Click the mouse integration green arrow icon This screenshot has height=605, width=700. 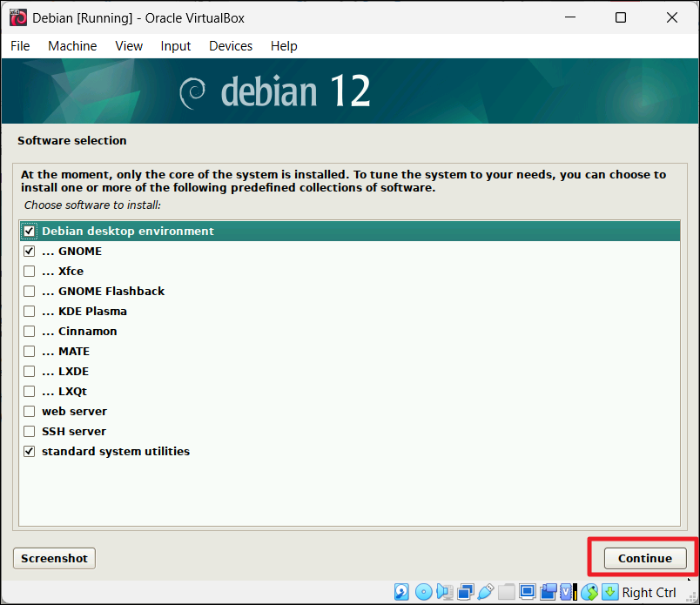pyautogui.click(x=610, y=592)
